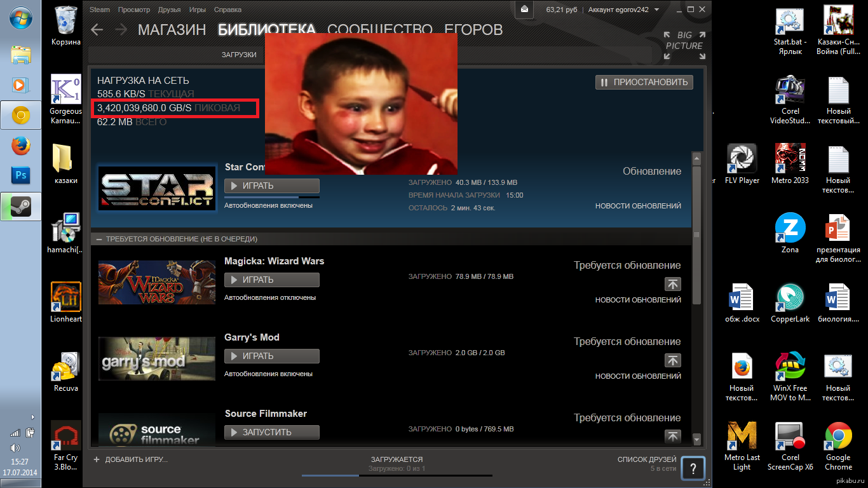Click ДОБАВИТЬ ИГРУ link
The width and height of the screenshot is (868, 488).
136,459
